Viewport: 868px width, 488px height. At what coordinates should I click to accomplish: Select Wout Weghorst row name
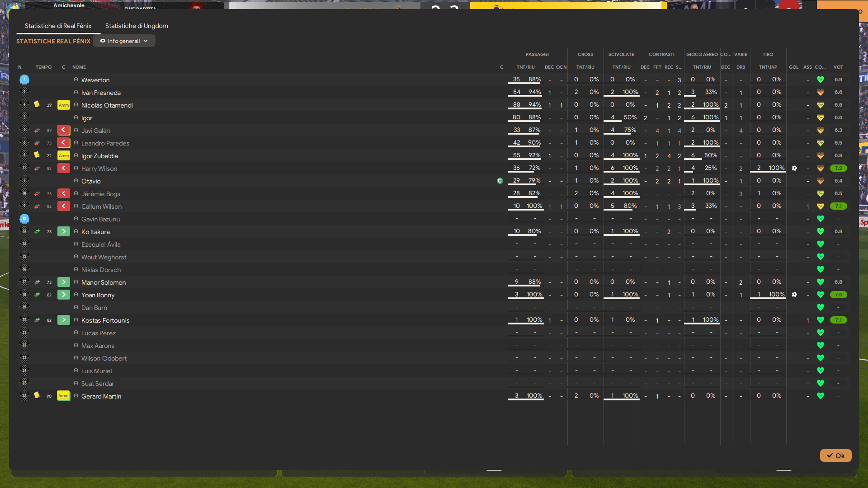[x=104, y=257]
